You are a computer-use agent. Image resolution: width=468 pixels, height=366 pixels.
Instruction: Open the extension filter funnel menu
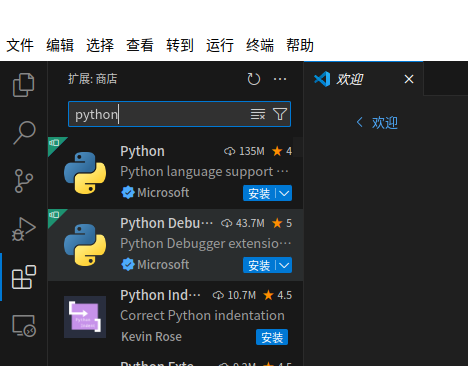280,114
